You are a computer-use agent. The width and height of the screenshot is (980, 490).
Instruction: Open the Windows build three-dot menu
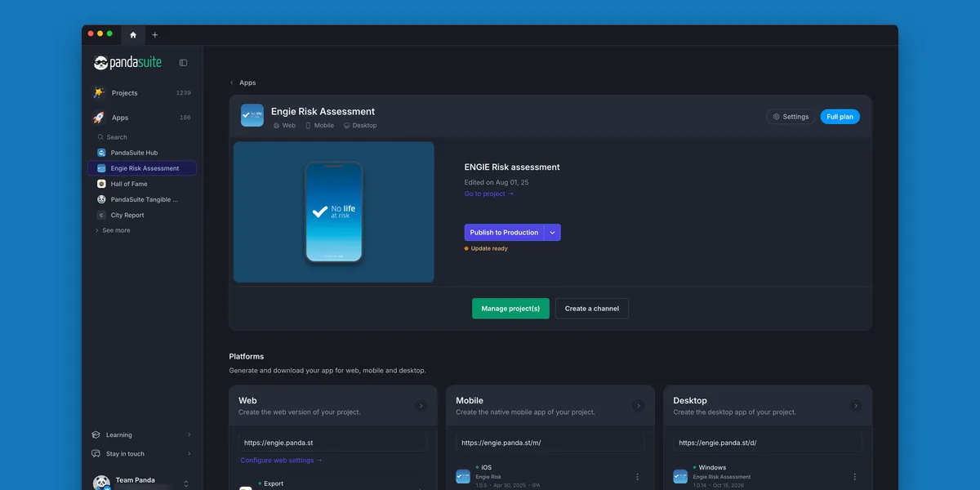point(855,477)
